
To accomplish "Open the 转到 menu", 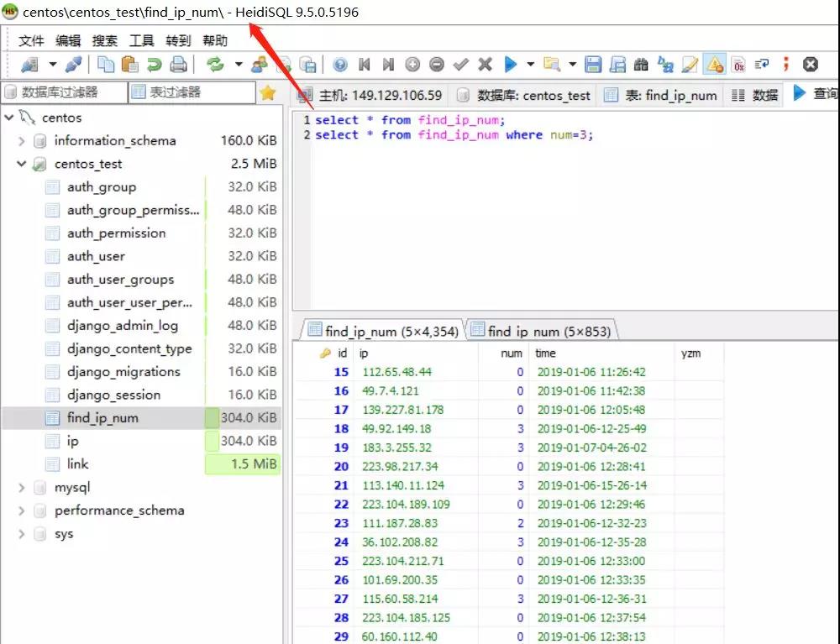I will tap(178, 40).
